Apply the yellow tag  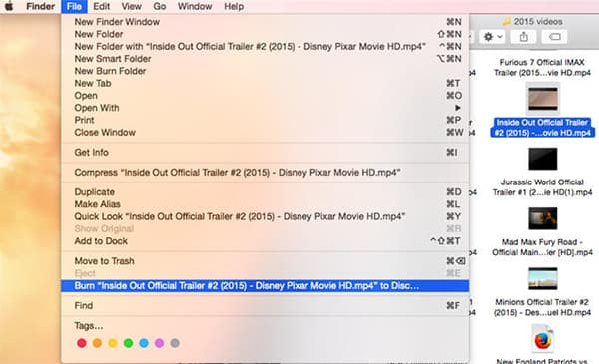(x=113, y=343)
